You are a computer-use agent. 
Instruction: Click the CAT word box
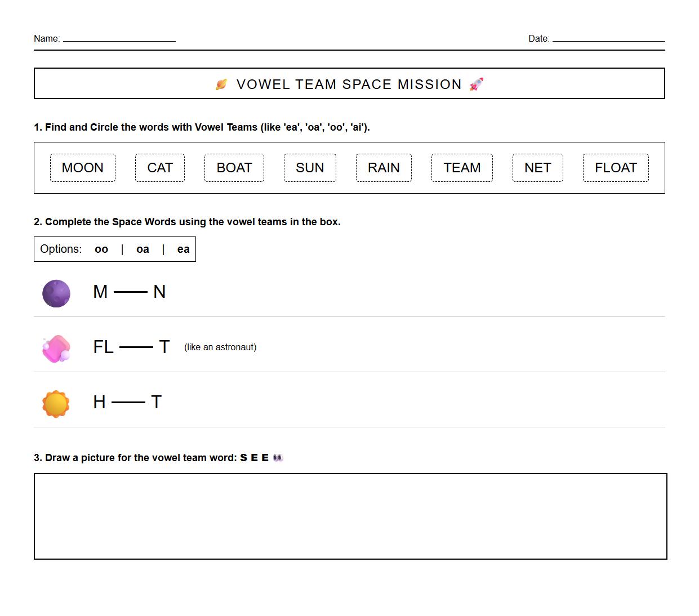pyautogui.click(x=159, y=167)
